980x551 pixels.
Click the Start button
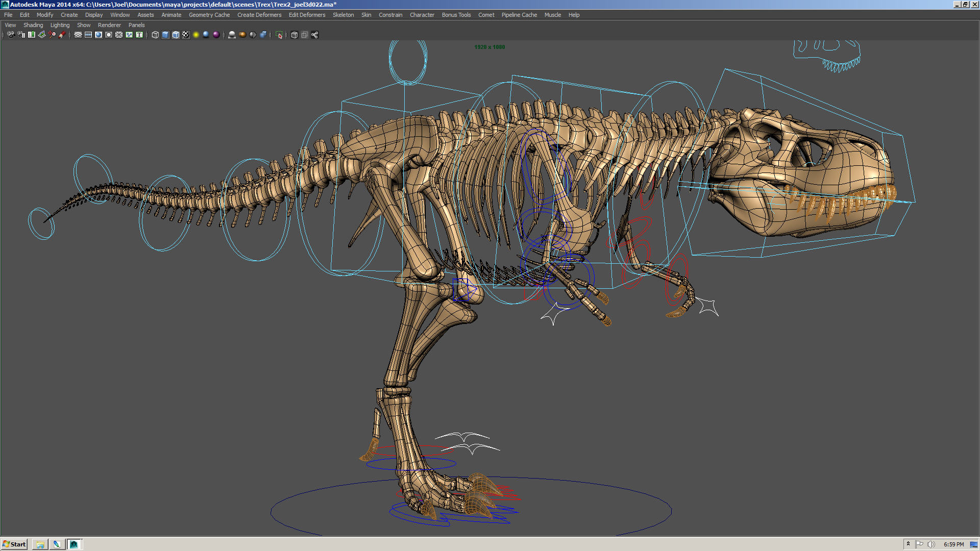point(14,544)
